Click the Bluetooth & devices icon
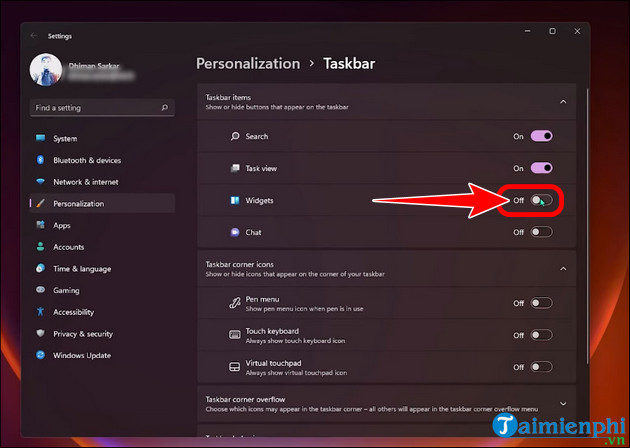 pyautogui.click(x=40, y=160)
